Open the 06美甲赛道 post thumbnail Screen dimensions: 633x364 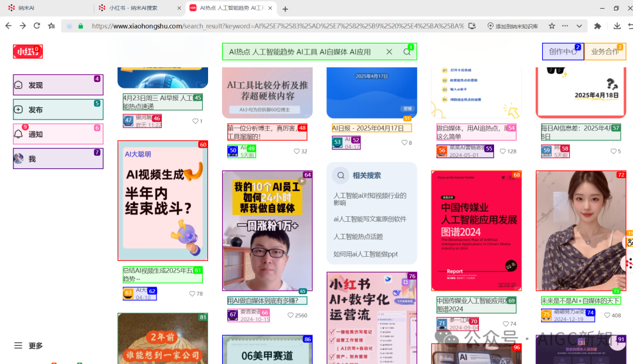pos(267,349)
